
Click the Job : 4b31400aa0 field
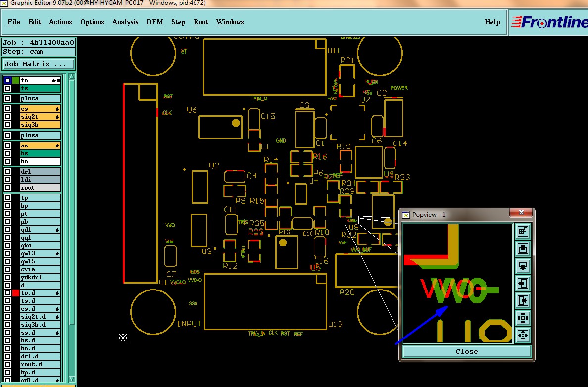39,42
